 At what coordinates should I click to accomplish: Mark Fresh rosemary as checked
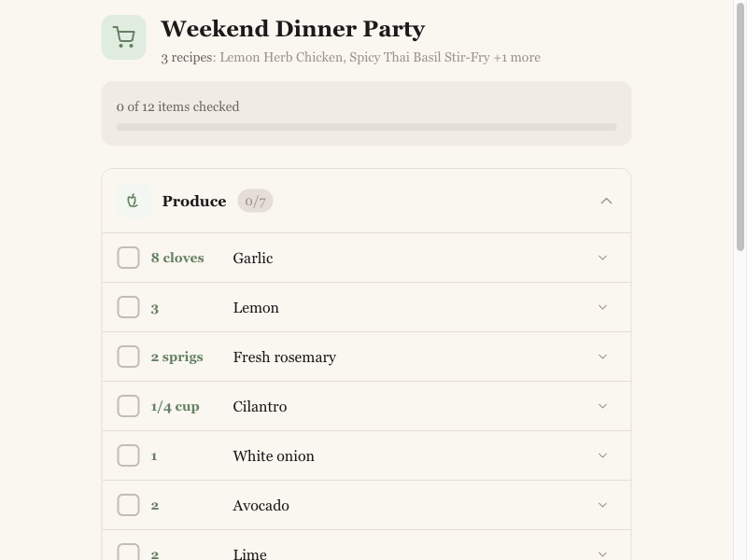click(x=128, y=357)
